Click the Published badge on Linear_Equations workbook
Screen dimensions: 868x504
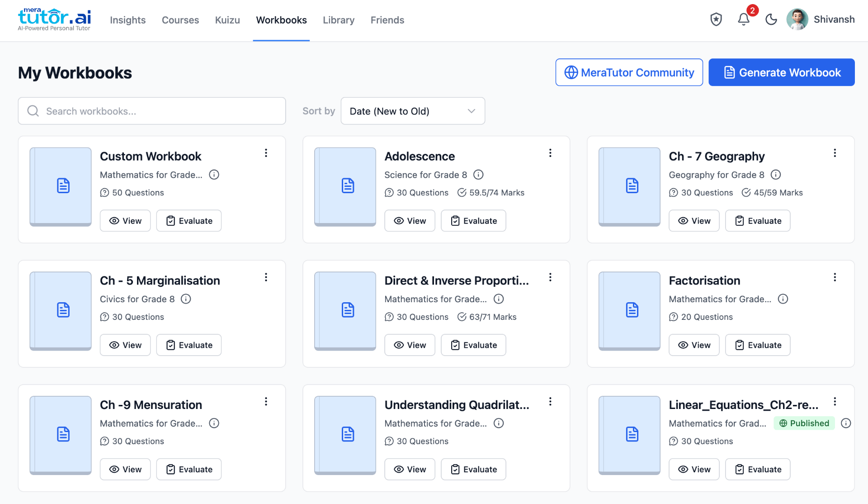tap(804, 423)
